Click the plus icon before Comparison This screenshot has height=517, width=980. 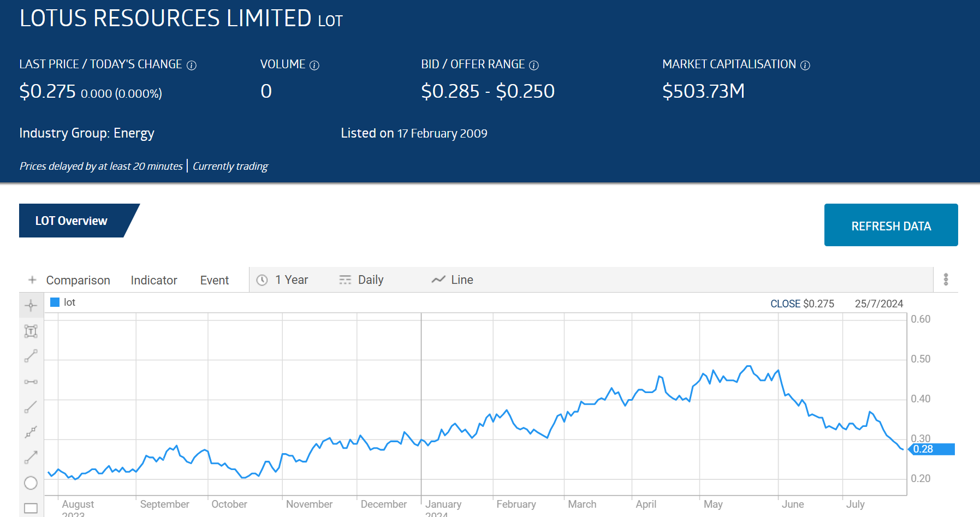coord(32,280)
